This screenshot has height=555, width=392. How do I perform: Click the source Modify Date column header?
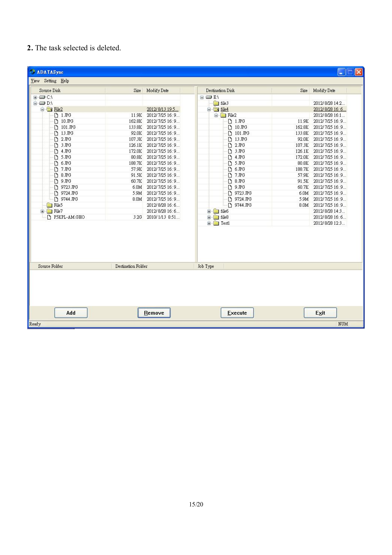161,91
